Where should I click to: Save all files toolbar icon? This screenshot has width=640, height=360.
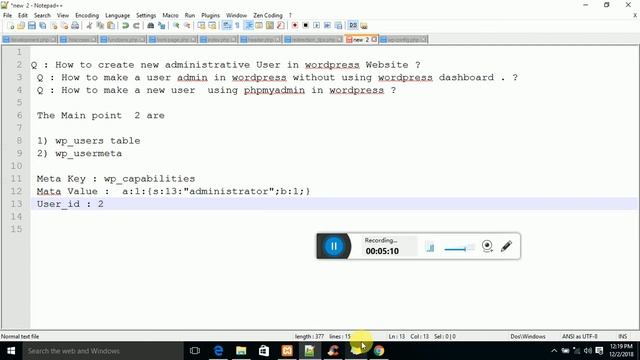[42, 26]
